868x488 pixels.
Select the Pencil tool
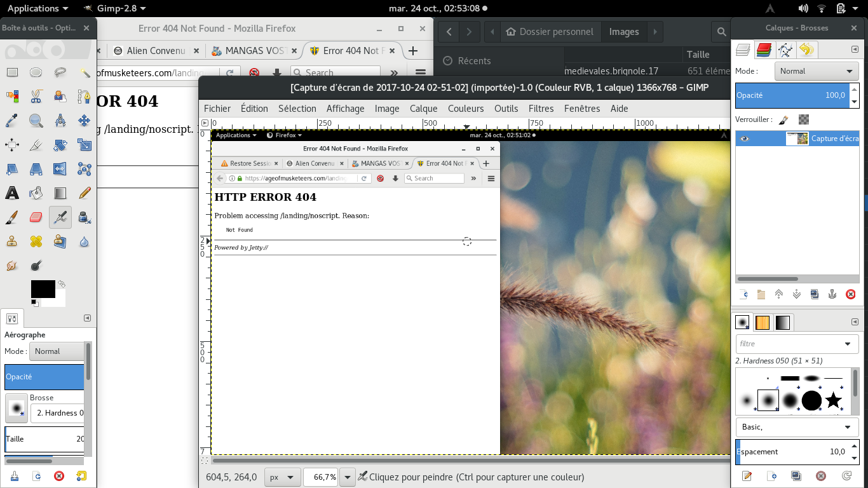[x=85, y=193]
